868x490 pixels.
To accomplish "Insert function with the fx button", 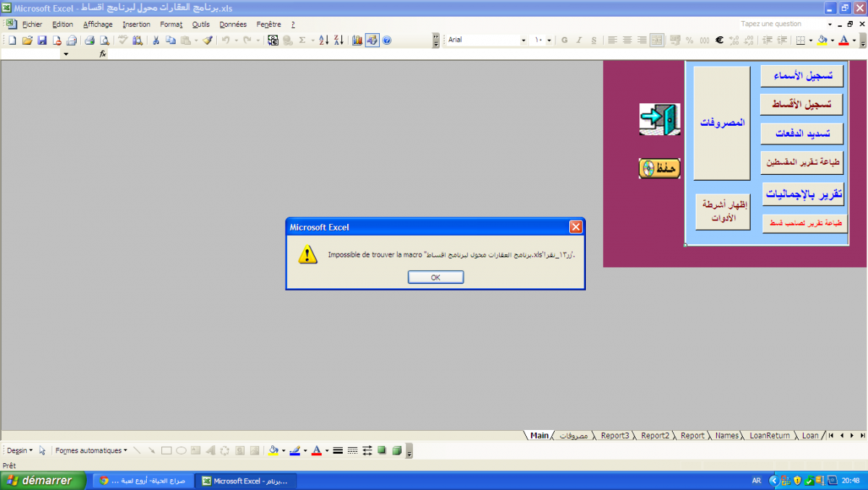I will pos(103,53).
